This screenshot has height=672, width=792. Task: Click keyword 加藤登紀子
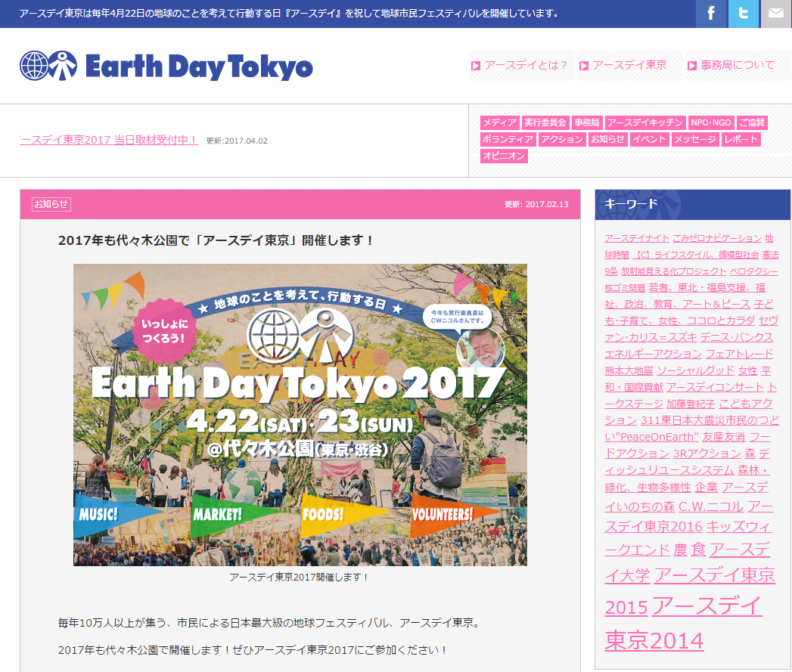pos(691,404)
